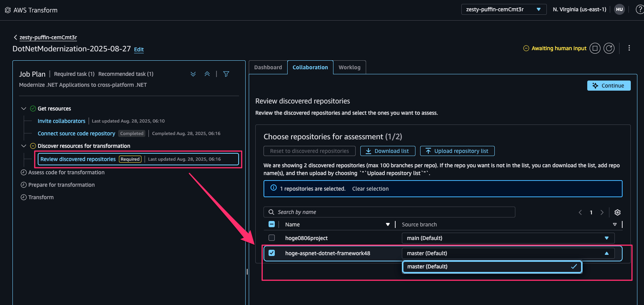Click the Upload repository list button

(457, 151)
